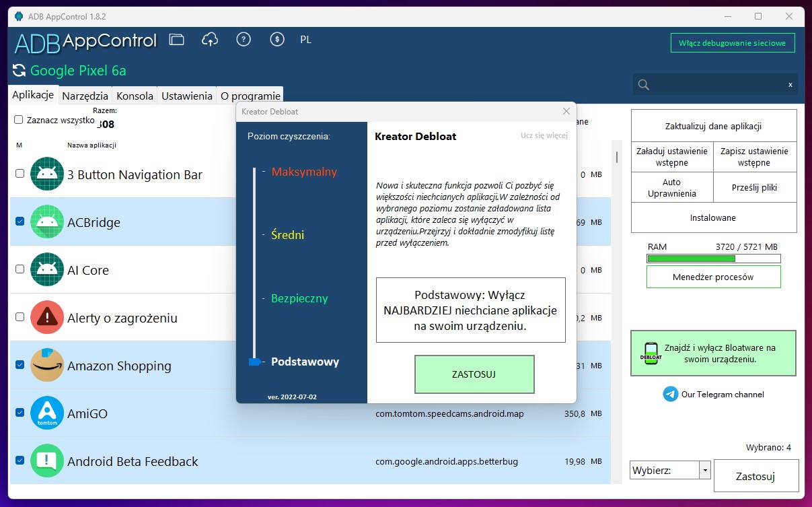The height and width of the screenshot is (507, 812).
Task: Switch to the Narzędzia tab
Action: 85,96
